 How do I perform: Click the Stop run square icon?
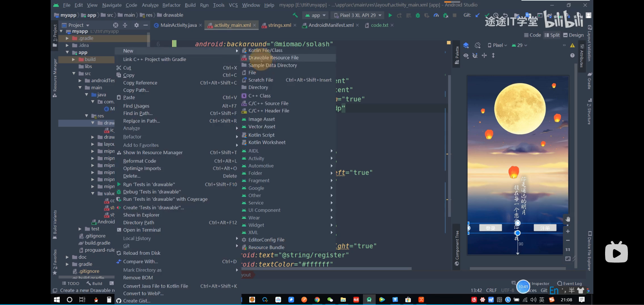tap(454, 15)
